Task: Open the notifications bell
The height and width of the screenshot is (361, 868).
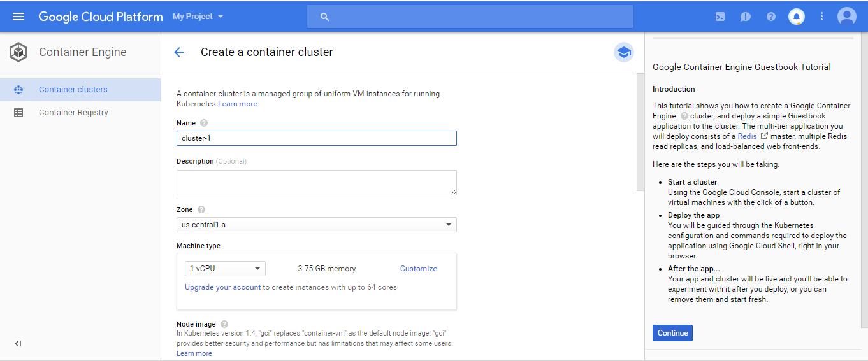Action: pyautogui.click(x=796, y=17)
